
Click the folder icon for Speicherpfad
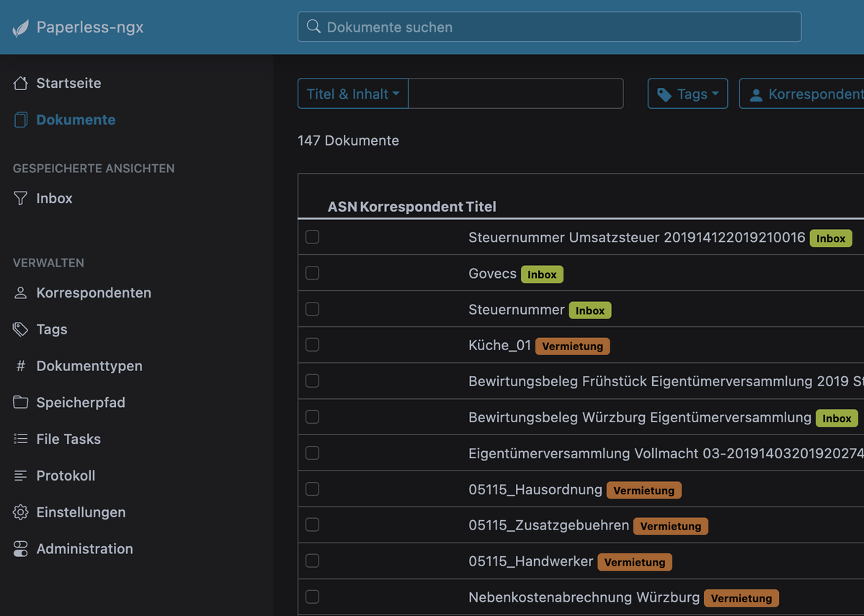(x=21, y=402)
